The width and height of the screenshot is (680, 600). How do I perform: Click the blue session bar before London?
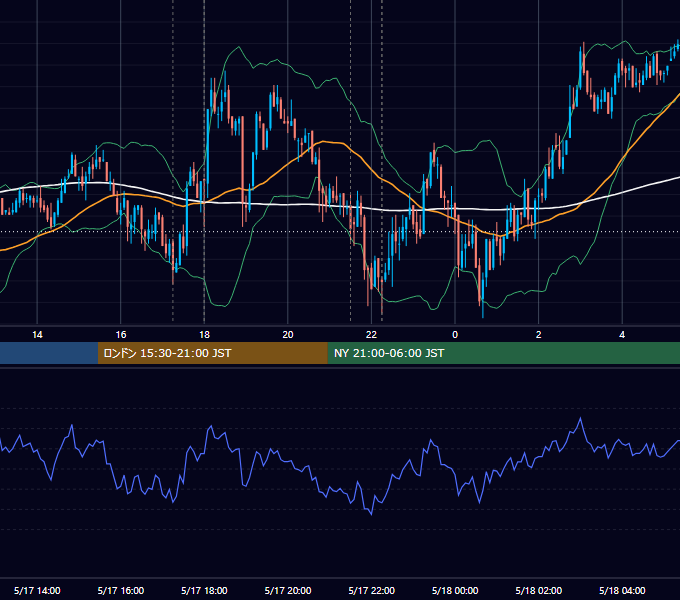[x=49, y=353]
